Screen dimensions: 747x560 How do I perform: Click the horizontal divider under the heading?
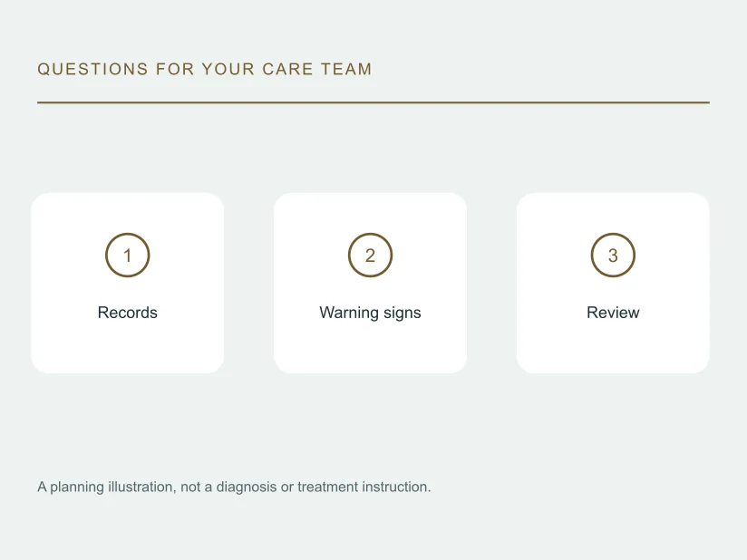[373, 101]
